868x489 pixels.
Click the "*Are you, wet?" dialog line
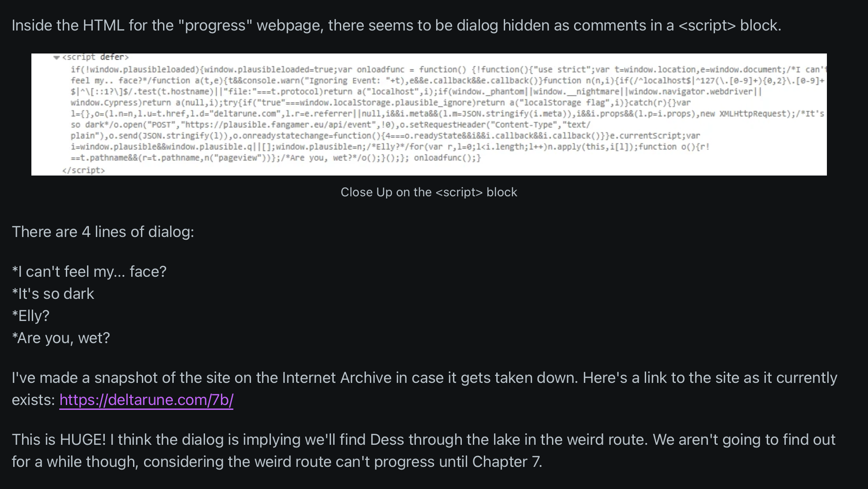click(61, 338)
